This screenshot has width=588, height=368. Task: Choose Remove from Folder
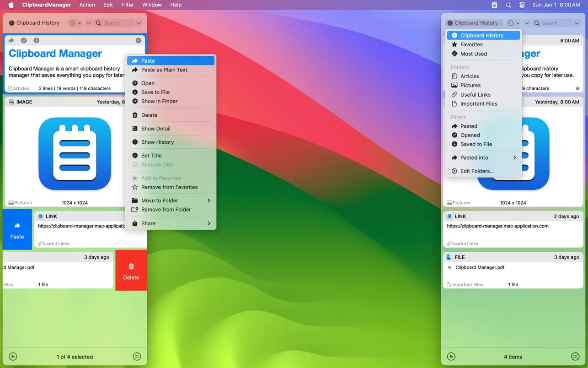coord(171,210)
